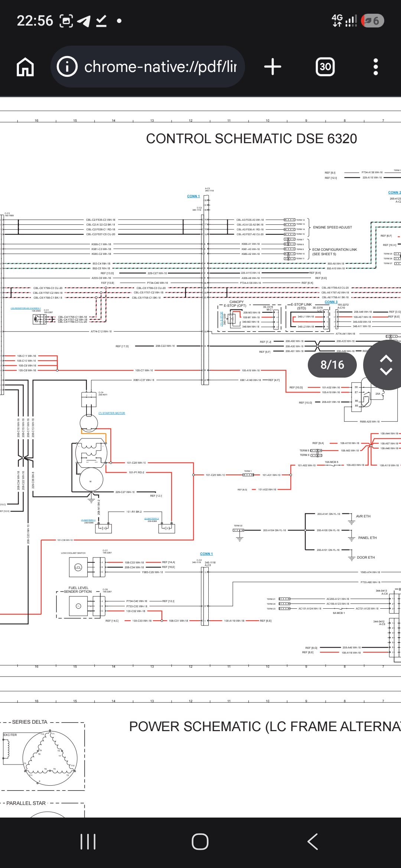Tap the page up/down navigation chevrons button
This screenshot has width=401, height=868.
click(385, 365)
